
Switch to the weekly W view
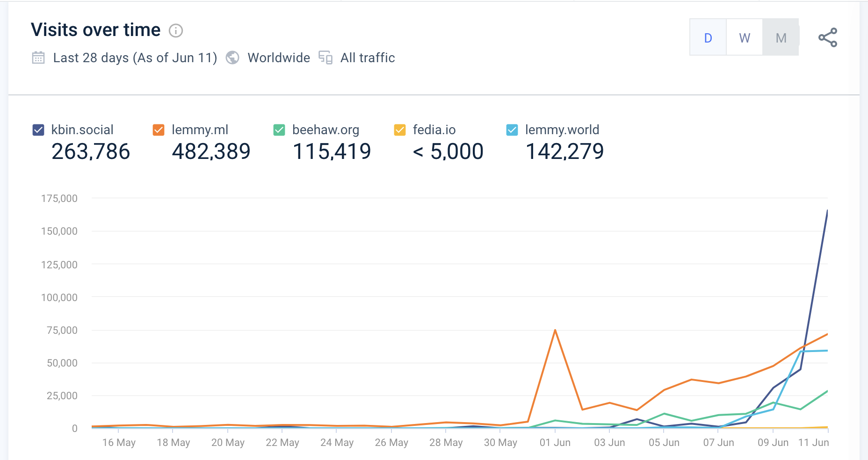pyautogui.click(x=745, y=37)
